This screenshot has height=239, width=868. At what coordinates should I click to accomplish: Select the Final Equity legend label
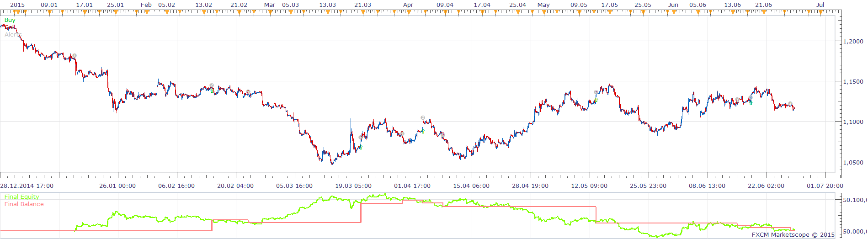pyautogui.click(x=22, y=197)
